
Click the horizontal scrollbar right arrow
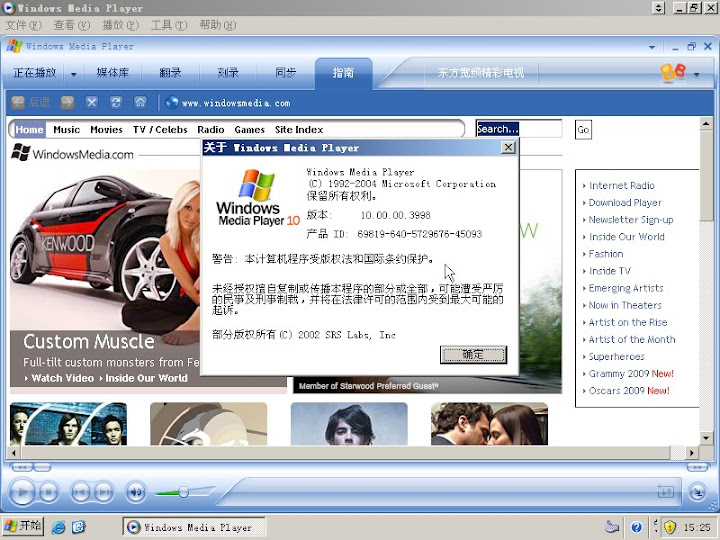(692, 453)
